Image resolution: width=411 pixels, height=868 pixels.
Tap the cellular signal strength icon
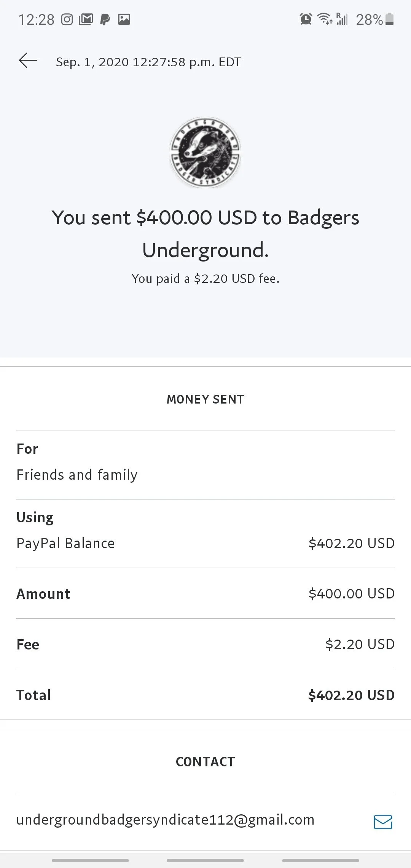click(342, 19)
